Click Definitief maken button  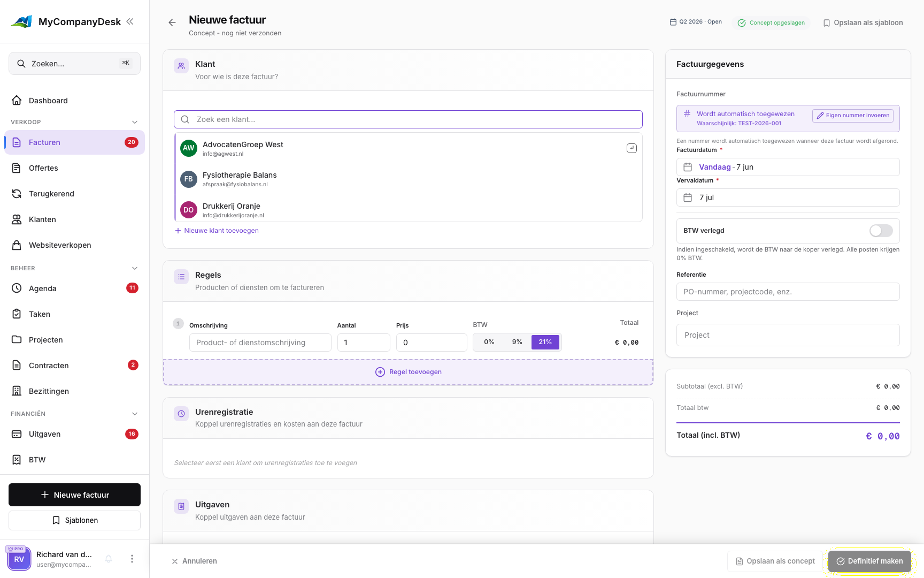click(x=869, y=561)
